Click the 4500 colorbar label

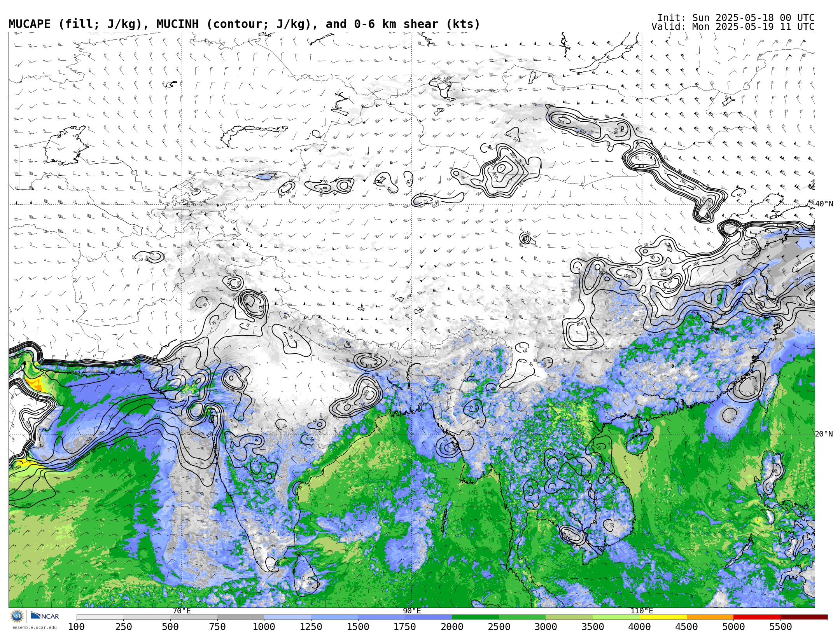pyautogui.click(x=687, y=627)
